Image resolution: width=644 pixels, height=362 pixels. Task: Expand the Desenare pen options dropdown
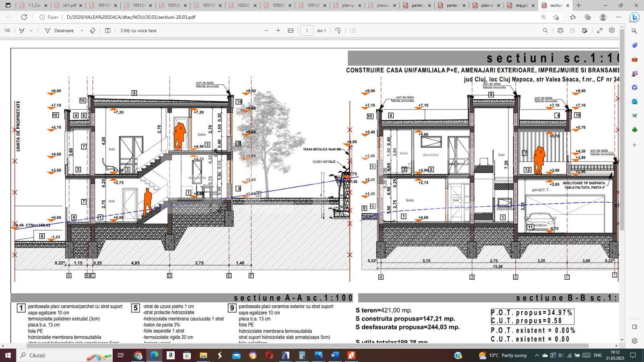click(82, 31)
